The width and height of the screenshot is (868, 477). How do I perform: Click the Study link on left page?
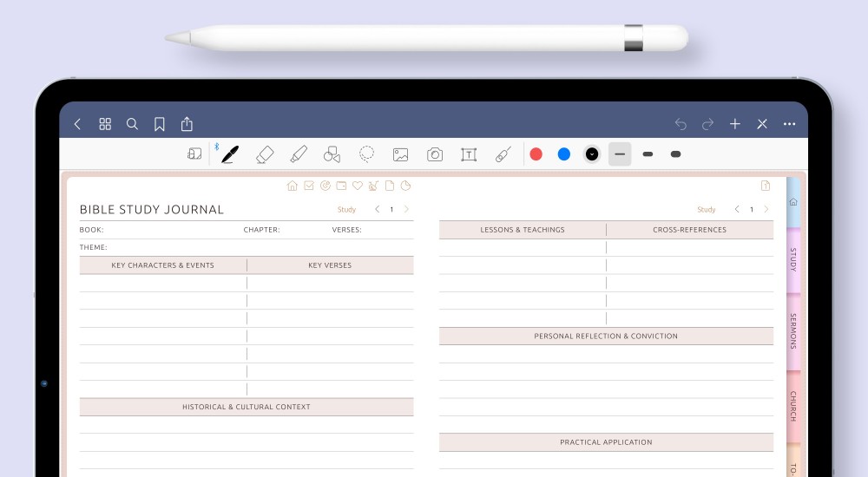346,210
